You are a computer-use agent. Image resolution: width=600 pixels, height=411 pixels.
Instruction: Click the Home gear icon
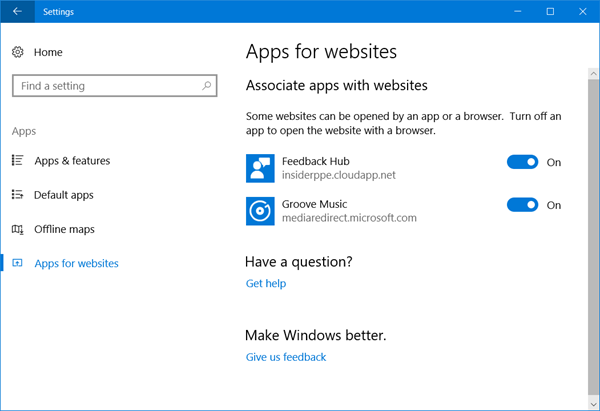click(18, 52)
